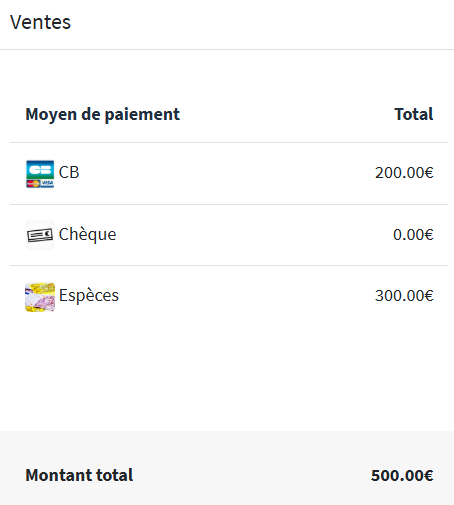Click the 500.00€ grand total amount
Screen dimensions: 454x505
(402, 475)
